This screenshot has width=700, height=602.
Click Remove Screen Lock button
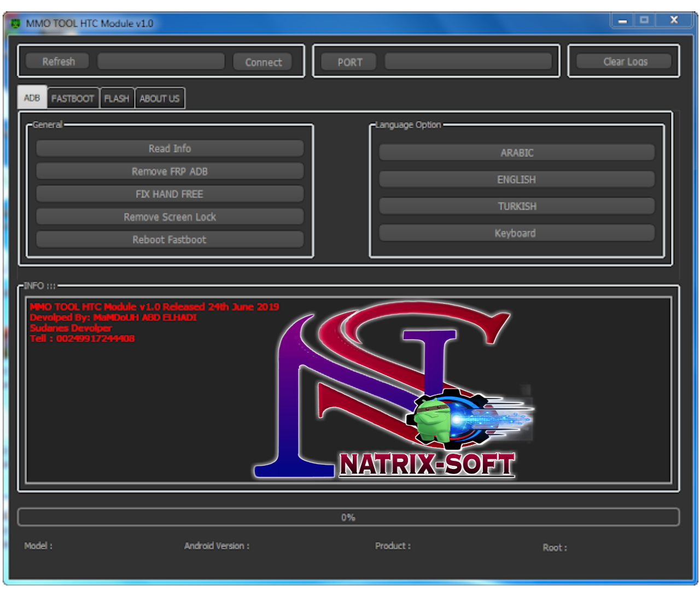tap(170, 217)
